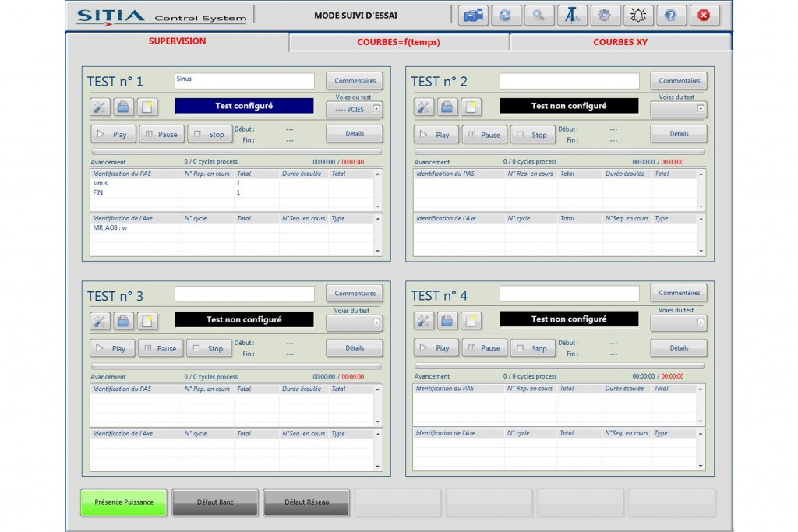This screenshot has height=532, width=798.
Task: Click the TEST n° 4 name input field
Action: 569,294
